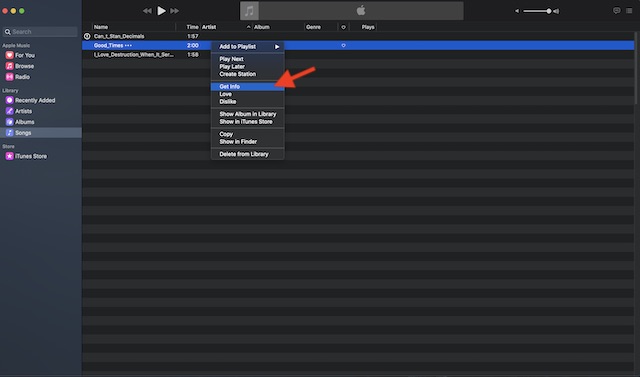Click the Recently Added clock icon
640x377 pixels.
[x=9, y=100]
